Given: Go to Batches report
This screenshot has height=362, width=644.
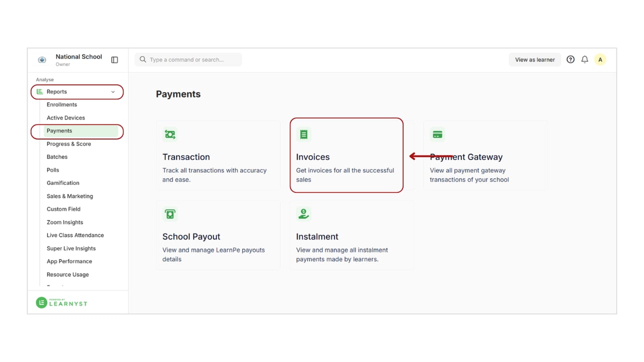Looking at the screenshot, I should tap(57, 157).
